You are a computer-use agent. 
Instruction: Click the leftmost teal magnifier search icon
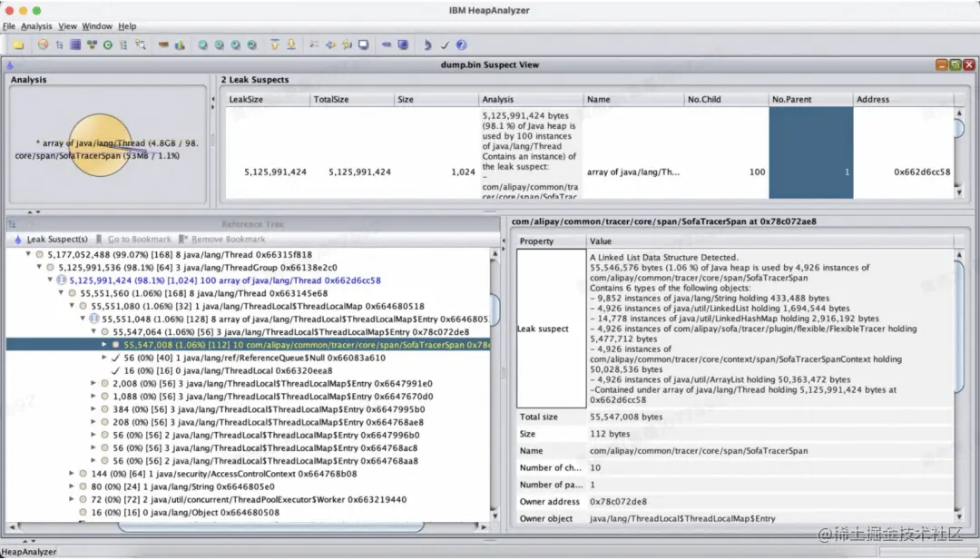click(x=203, y=45)
